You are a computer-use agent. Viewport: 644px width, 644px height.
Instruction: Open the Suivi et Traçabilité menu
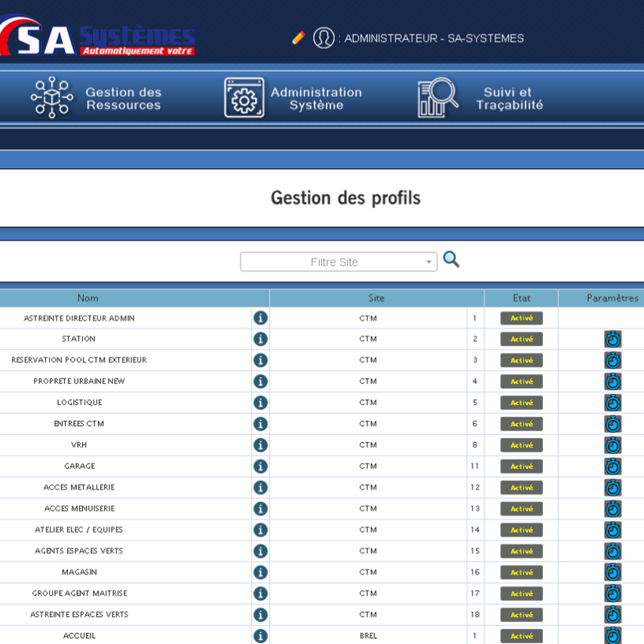point(480,98)
